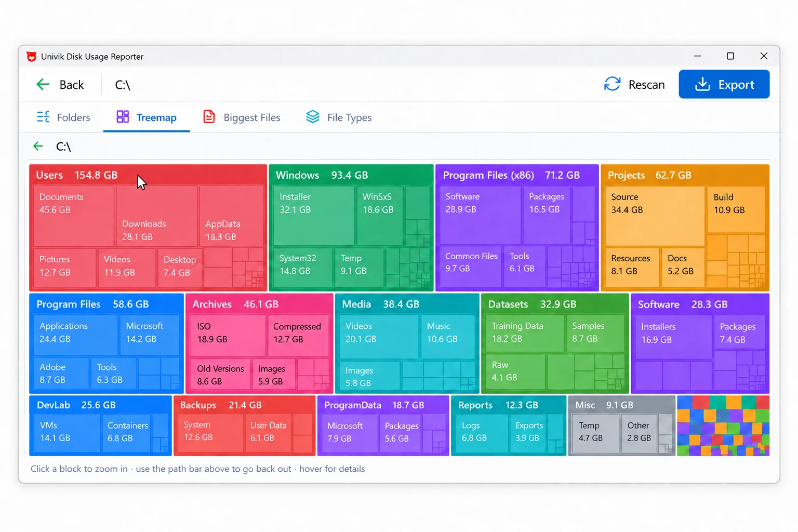Click the Exports 3.9 GB block
Image resolution: width=798 pixels, height=532 pixels.
528,433
